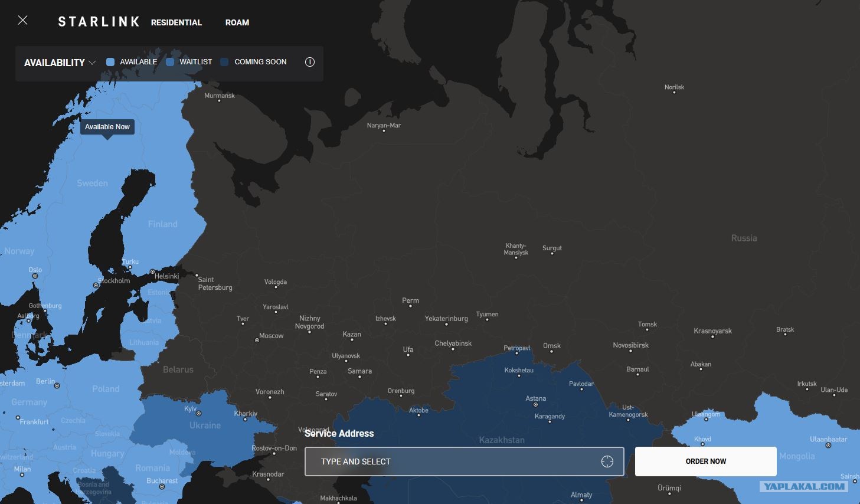Image resolution: width=860 pixels, height=504 pixels.
Task: Click the Order Now button
Action: tap(705, 462)
